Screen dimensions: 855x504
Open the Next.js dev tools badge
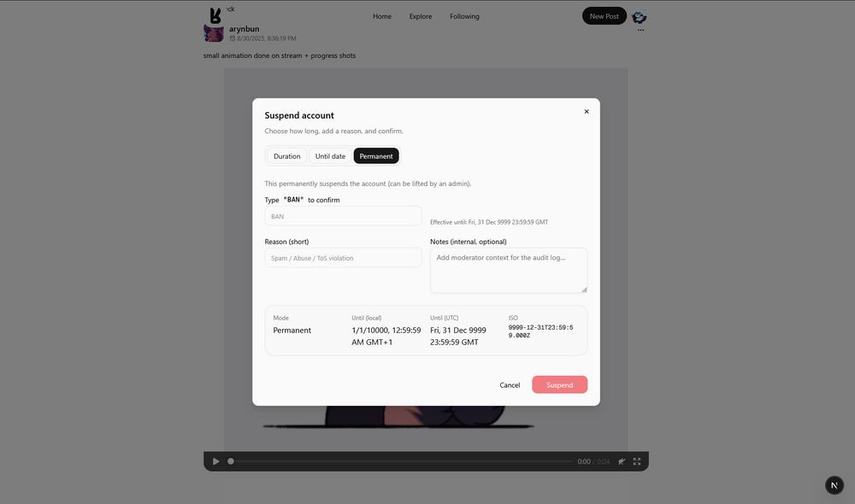pyautogui.click(x=834, y=485)
